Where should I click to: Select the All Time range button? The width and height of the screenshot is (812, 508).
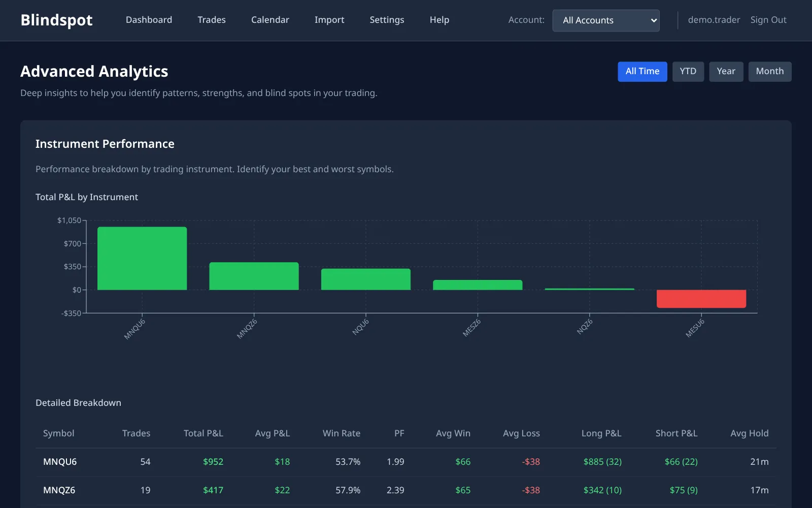coord(642,72)
